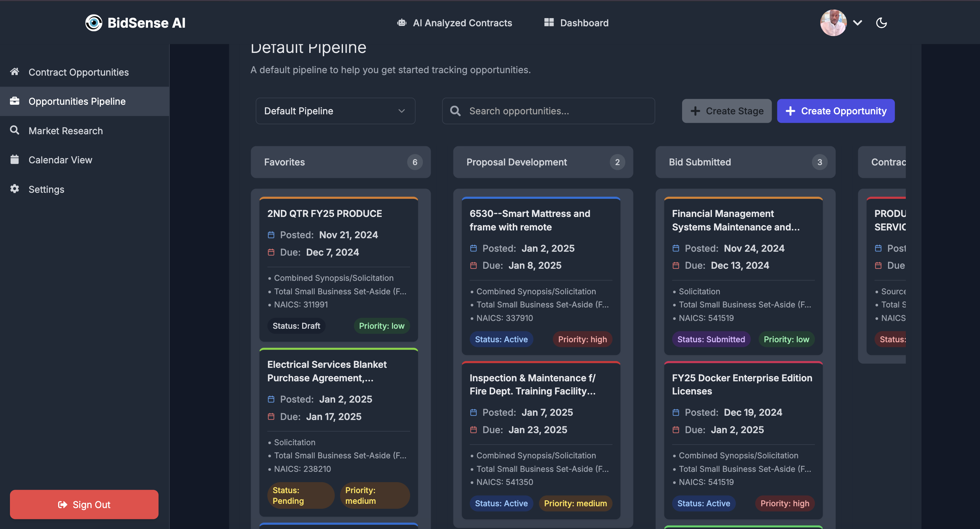Click the Favorites stage count badge

(x=414, y=162)
